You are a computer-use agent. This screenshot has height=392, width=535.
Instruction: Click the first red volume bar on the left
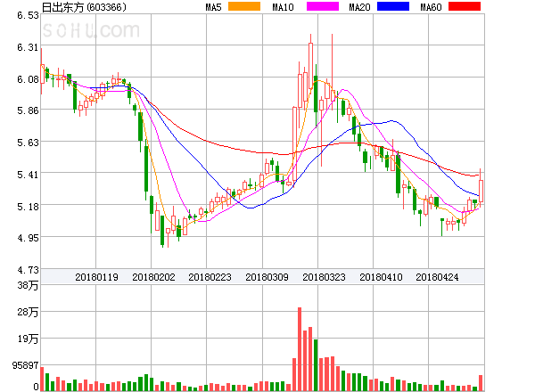[42, 379]
